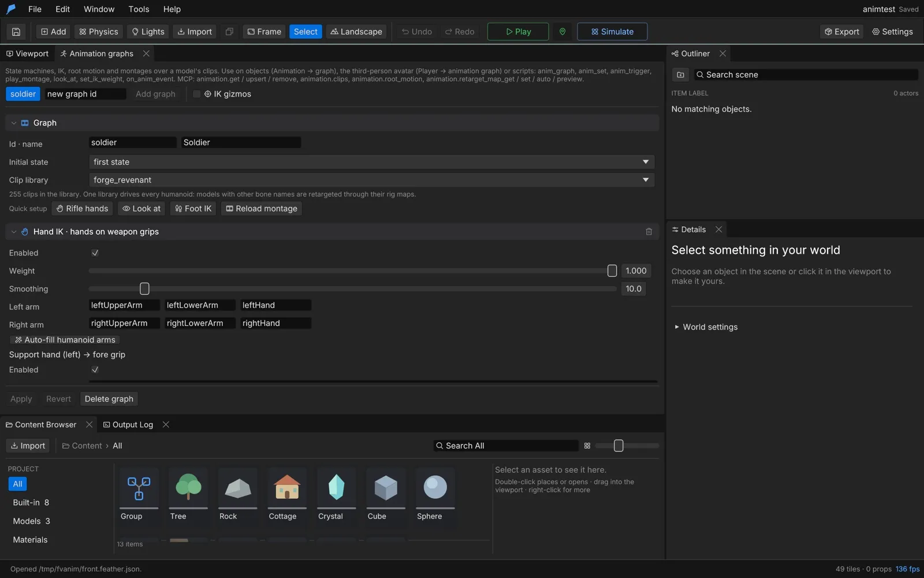Click the Sphere asset icon
The width and height of the screenshot is (924, 578).
(435, 487)
